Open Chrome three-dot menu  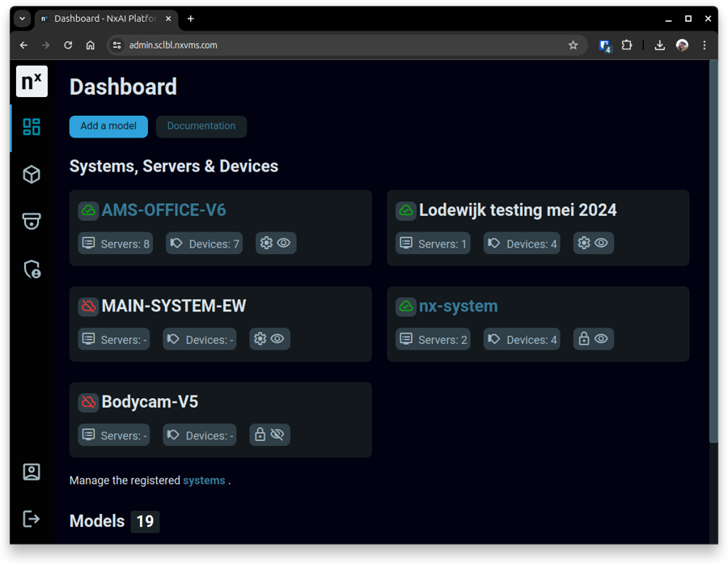705,45
